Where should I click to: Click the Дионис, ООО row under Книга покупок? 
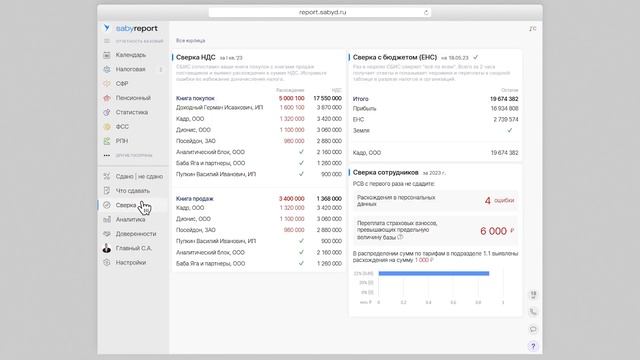(x=259, y=130)
